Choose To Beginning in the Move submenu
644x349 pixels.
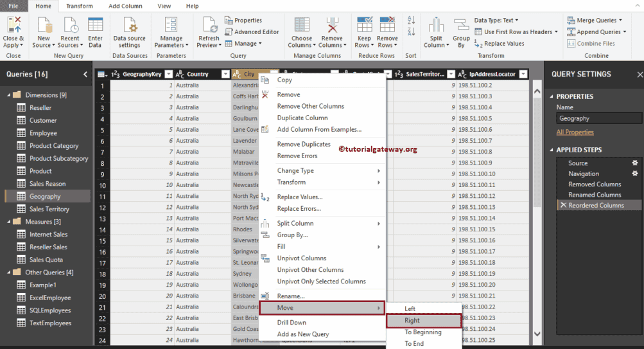point(424,332)
